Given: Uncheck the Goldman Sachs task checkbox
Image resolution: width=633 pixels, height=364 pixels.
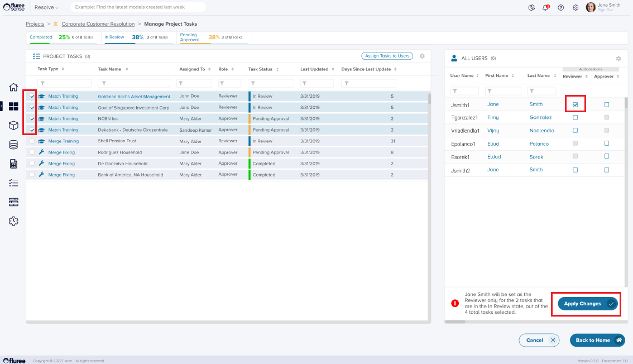Looking at the screenshot, I should 32,96.
